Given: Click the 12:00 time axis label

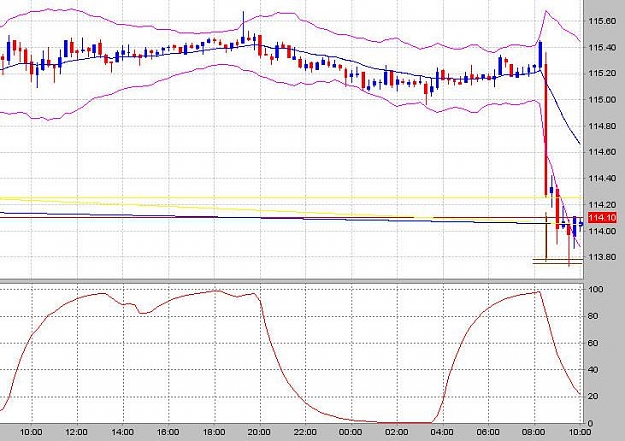Looking at the screenshot, I should pyautogui.click(x=77, y=432).
